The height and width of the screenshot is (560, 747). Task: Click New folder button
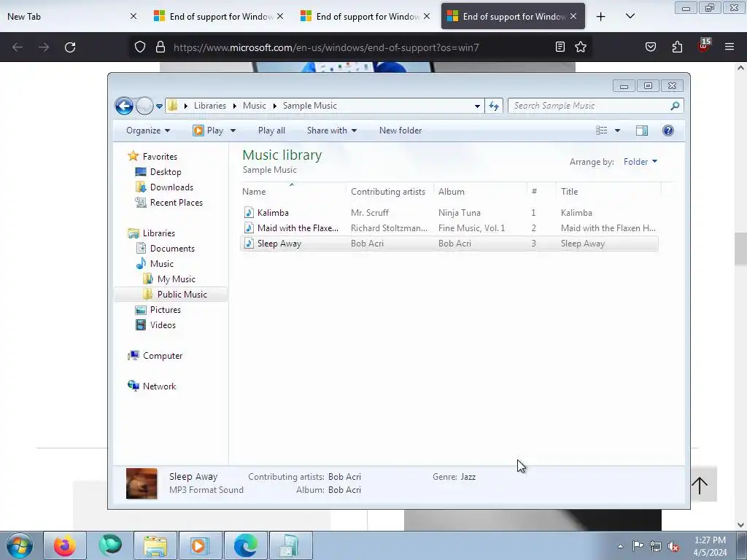pyautogui.click(x=400, y=131)
